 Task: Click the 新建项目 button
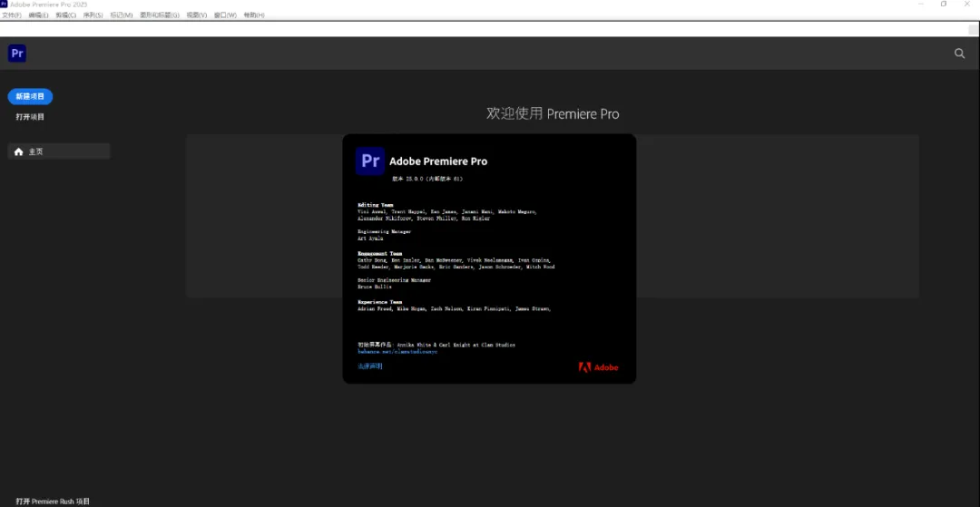(30, 97)
